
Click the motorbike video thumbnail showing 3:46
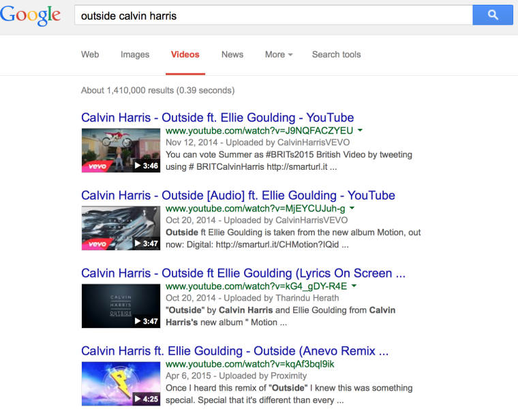coord(121,151)
